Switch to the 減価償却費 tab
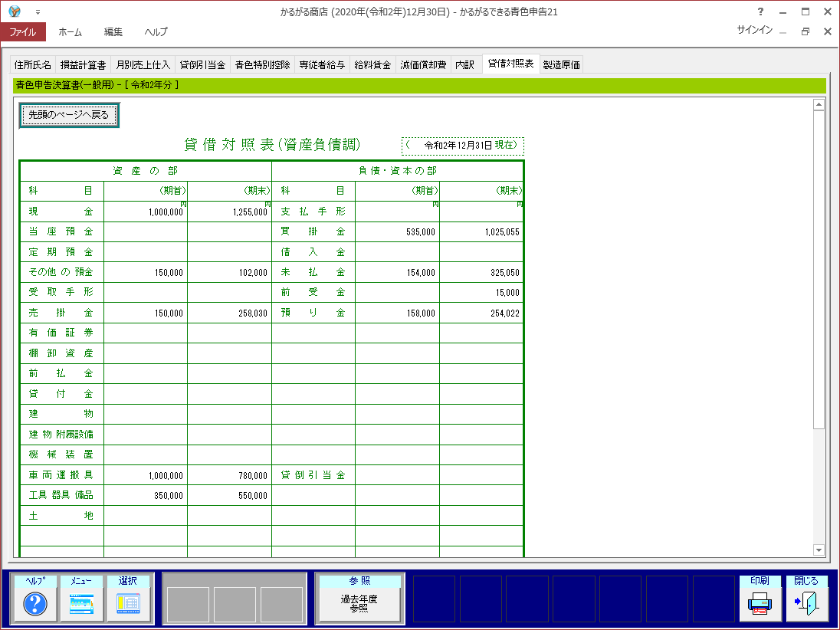 coord(423,65)
